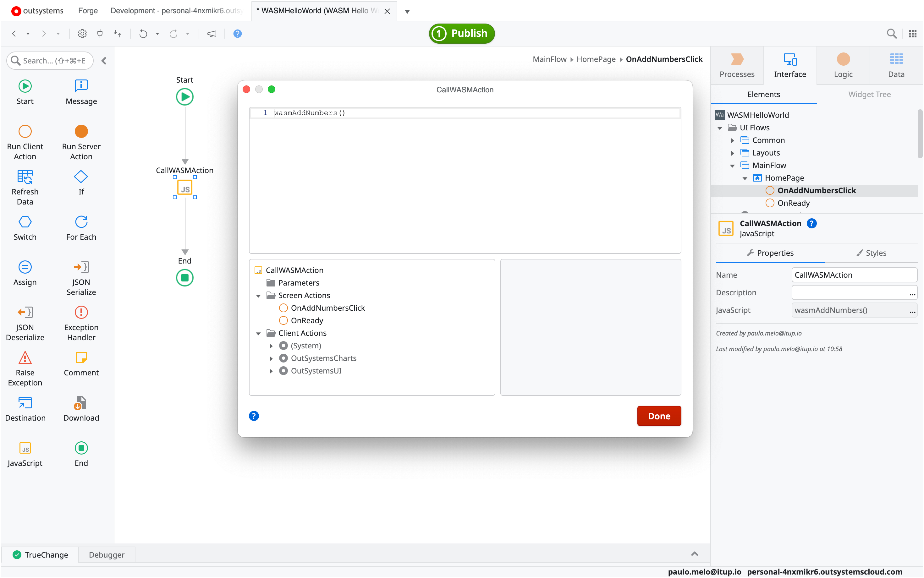Click the undo arrow icon
Screen dimensions: 924x578
[143, 34]
